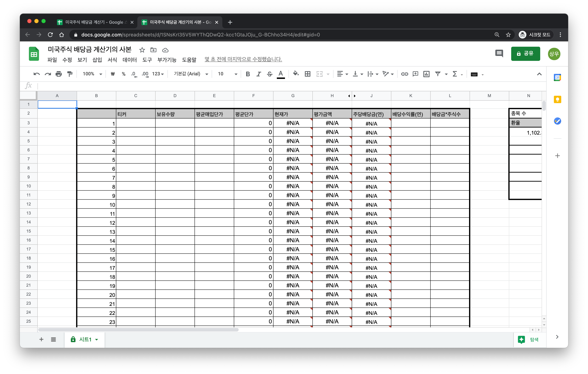Click the paint format roller icon
The image size is (588, 374).
click(70, 74)
